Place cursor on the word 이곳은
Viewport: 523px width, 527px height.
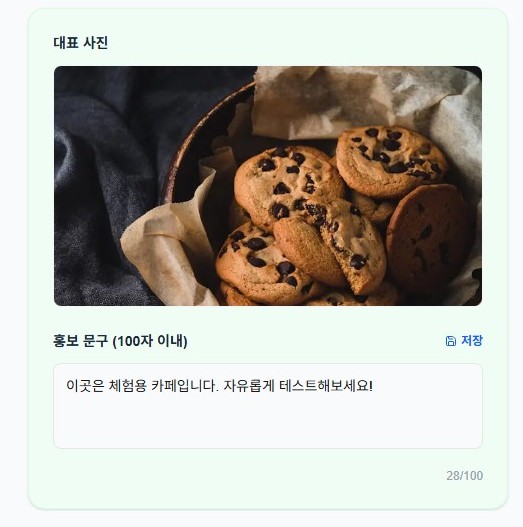click(x=85, y=386)
